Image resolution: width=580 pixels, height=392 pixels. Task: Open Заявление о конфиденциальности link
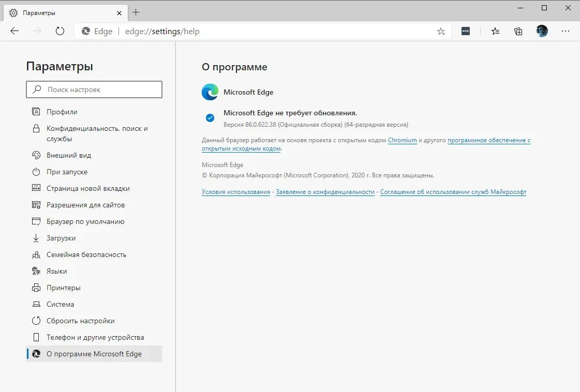coord(325,192)
